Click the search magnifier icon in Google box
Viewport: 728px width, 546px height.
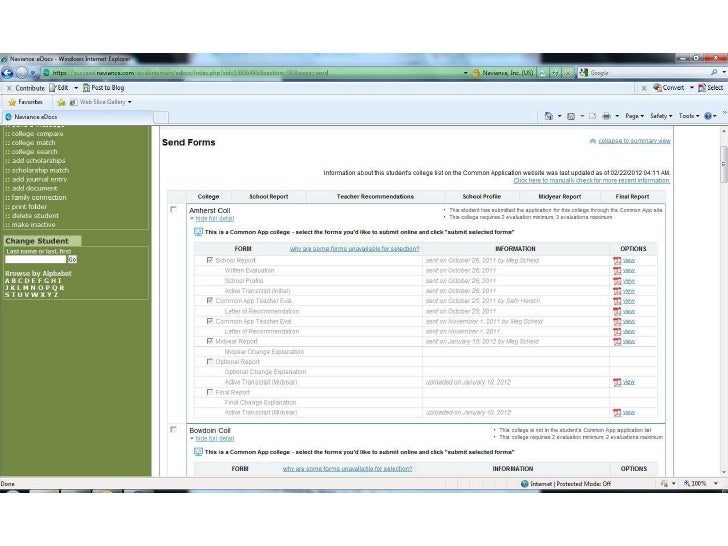714,72
